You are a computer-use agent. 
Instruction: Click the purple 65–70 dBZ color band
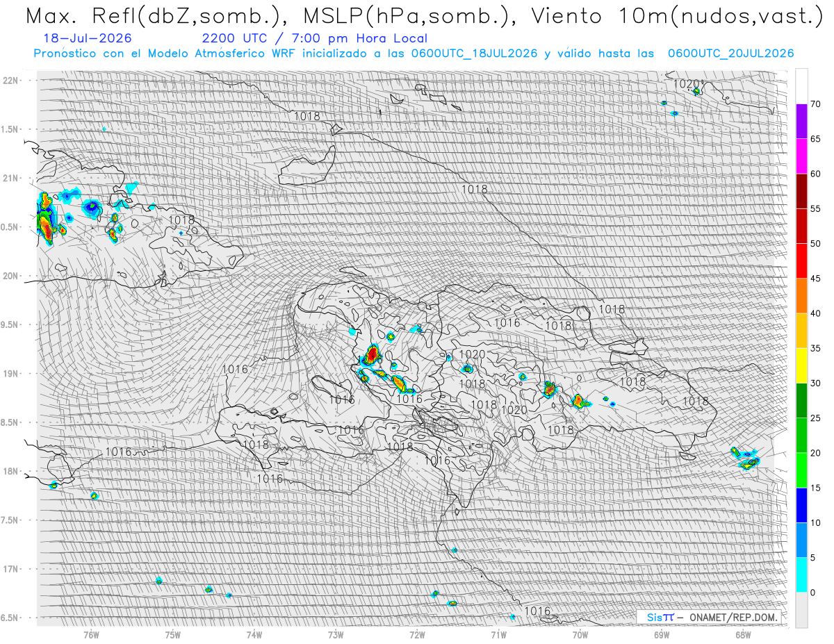pos(801,122)
